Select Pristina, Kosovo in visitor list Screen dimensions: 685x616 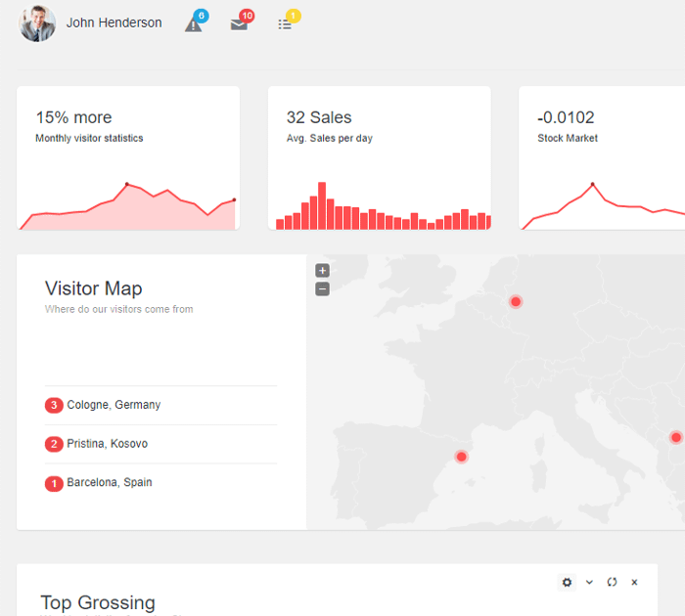107,444
